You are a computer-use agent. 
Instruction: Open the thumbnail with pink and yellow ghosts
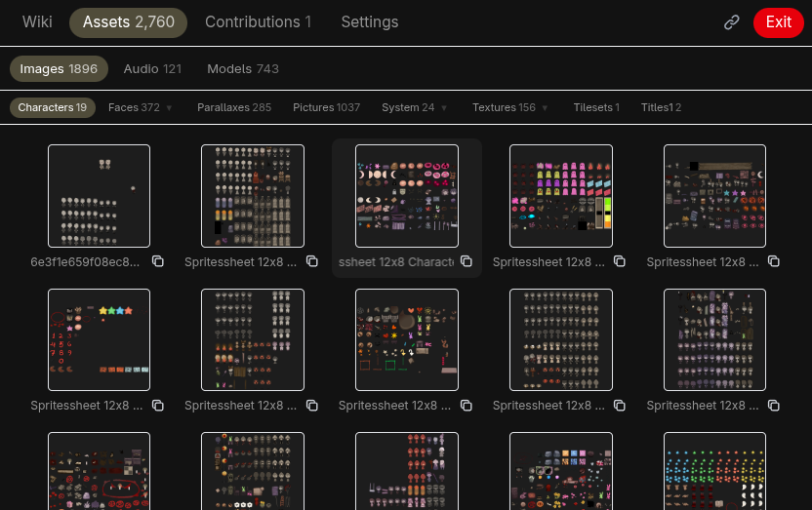click(561, 196)
